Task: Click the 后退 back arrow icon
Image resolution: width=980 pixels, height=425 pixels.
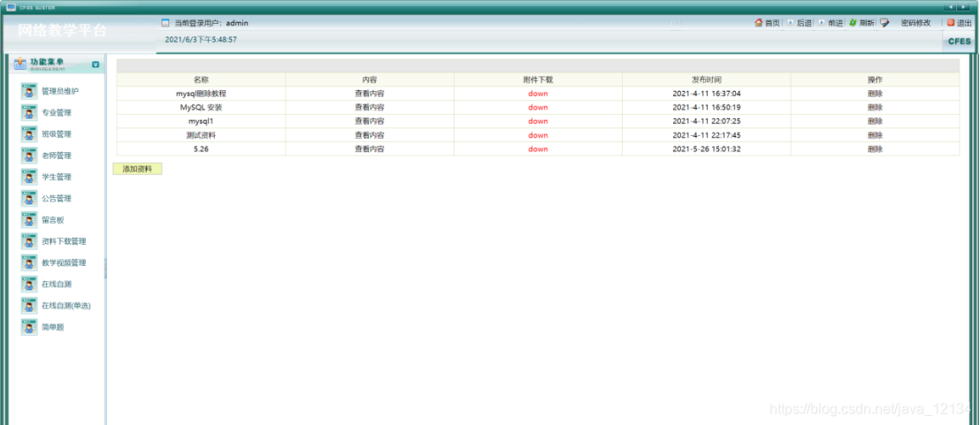Action: [x=791, y=22]
